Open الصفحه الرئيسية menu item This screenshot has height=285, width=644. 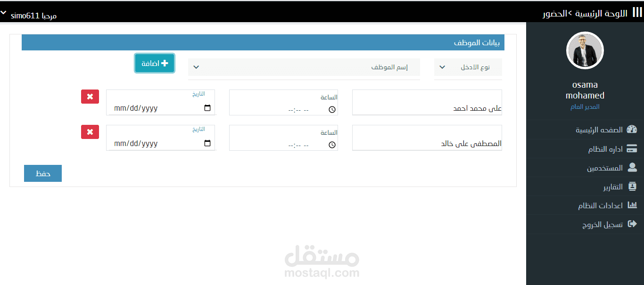tap(585, 130)
